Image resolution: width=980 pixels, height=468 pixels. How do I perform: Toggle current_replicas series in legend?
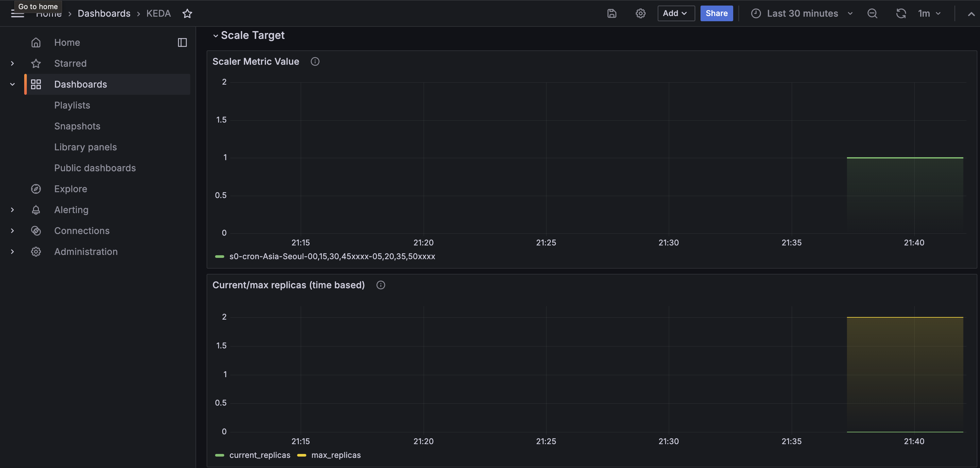[x=260, y=455]
